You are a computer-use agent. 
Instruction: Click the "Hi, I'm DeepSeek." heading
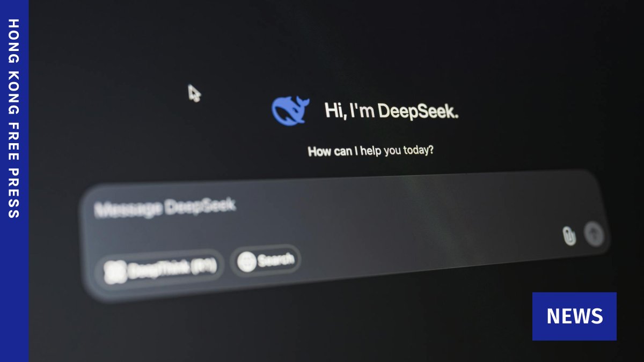click(x=391, y=111)
